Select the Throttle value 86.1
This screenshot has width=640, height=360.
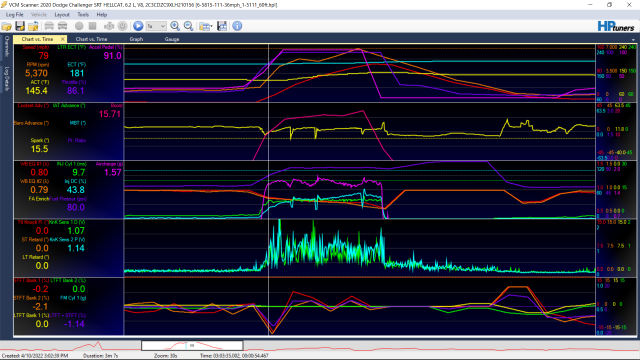tap(76, 91)
